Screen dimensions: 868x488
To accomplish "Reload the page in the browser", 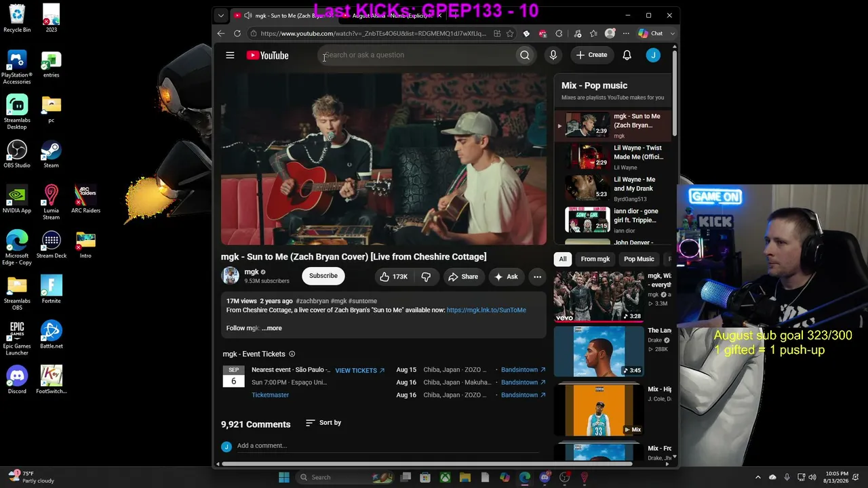I will coord(237,33).
